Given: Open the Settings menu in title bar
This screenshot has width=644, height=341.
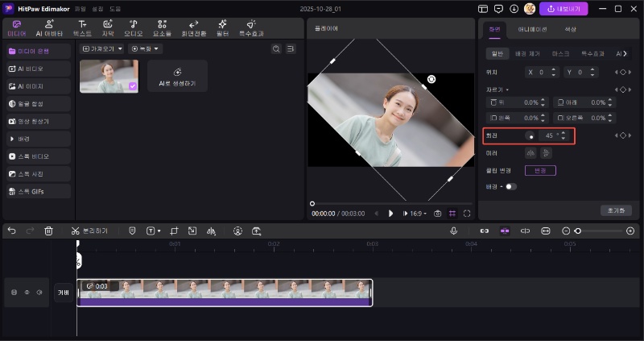Looking at the screenshot, I should click(x=97, y=9).
